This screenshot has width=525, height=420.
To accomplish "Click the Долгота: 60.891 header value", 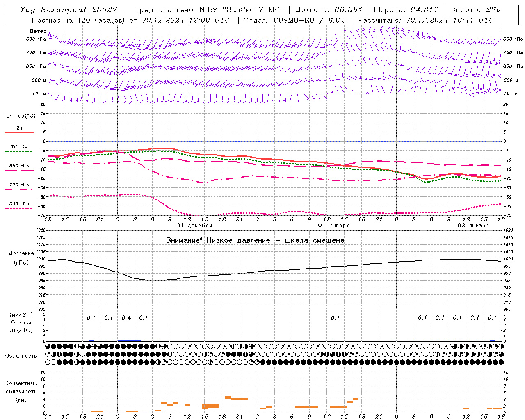I will coord(329,10).
